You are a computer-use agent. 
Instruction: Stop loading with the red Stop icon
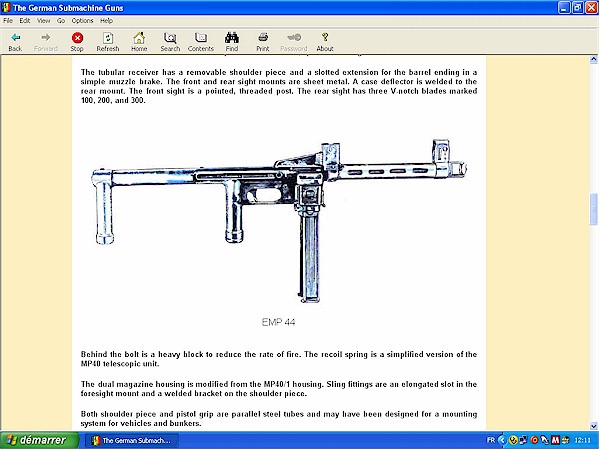[77, 41]
